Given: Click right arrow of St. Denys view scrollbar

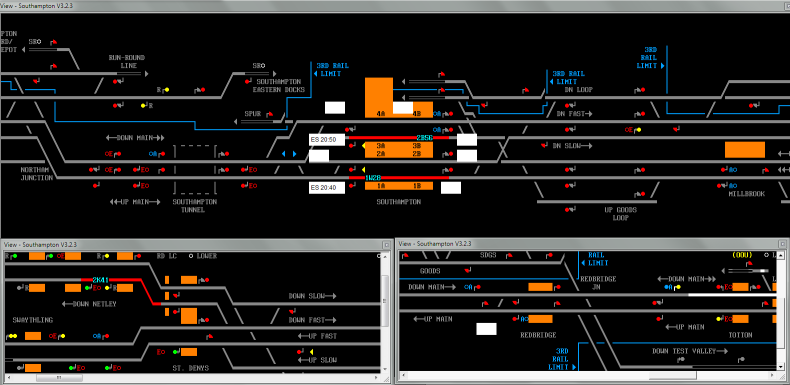Looking at the screenshot, I should [376, 377].
